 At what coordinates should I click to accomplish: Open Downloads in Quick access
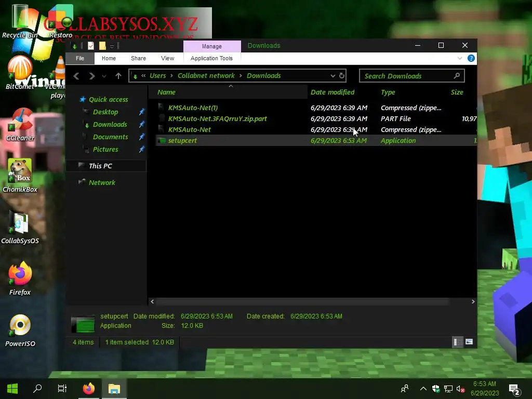[x=110, y=125]
